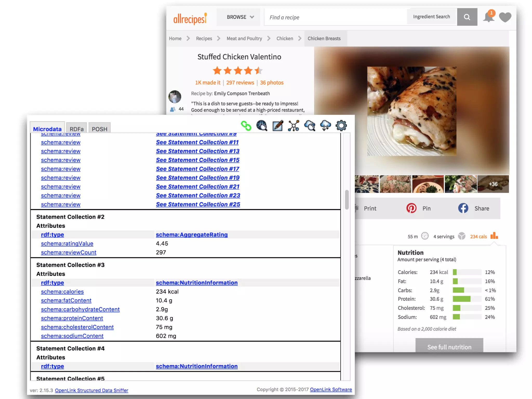Viewport: 532px width, 399px height.
Task: Click the Sniffer panel vertical scrollbar thumb
Action: click(x=347, y=199)
